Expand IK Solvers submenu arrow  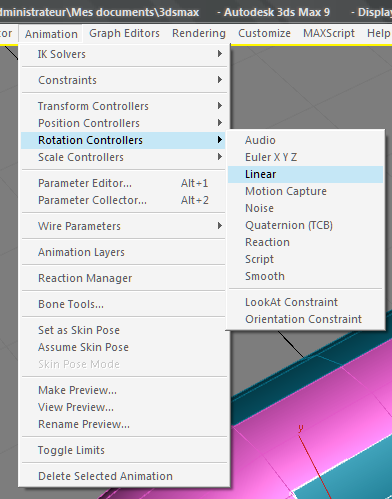[x=219, y=54]
